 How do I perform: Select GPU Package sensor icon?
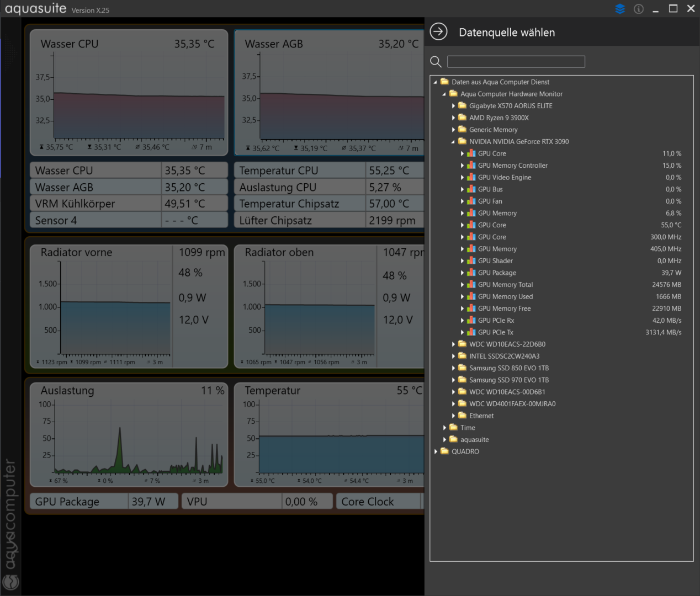(471, 273)
